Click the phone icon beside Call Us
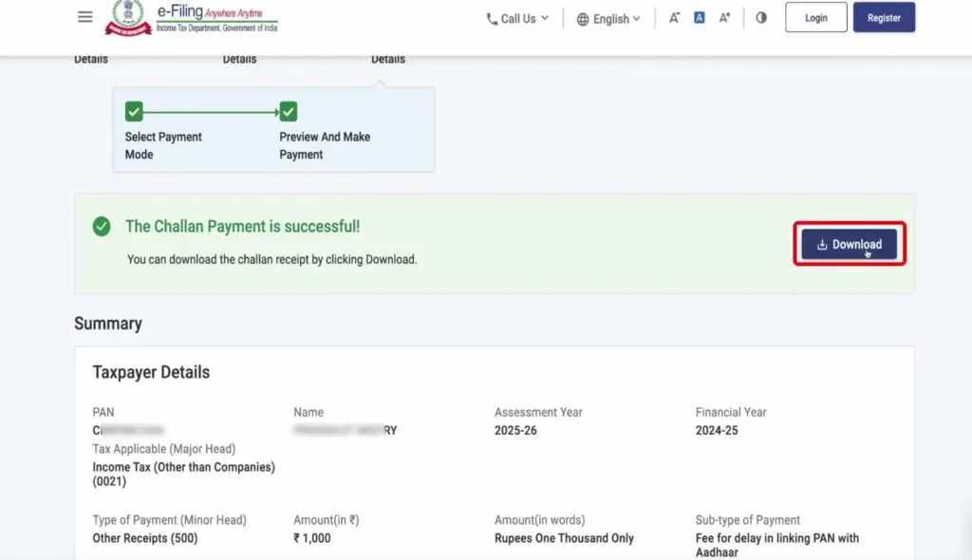This screenshot has height=560, width=972. click(492, 19)
